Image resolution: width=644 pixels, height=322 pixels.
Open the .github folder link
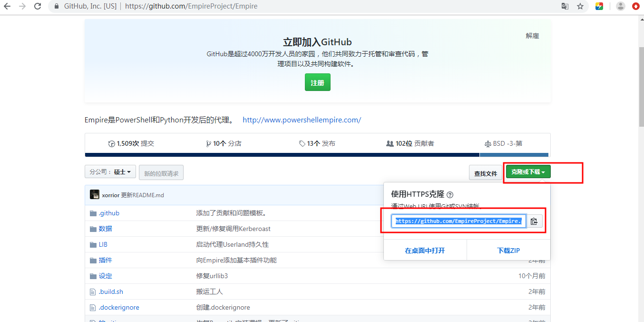[109, 213]
